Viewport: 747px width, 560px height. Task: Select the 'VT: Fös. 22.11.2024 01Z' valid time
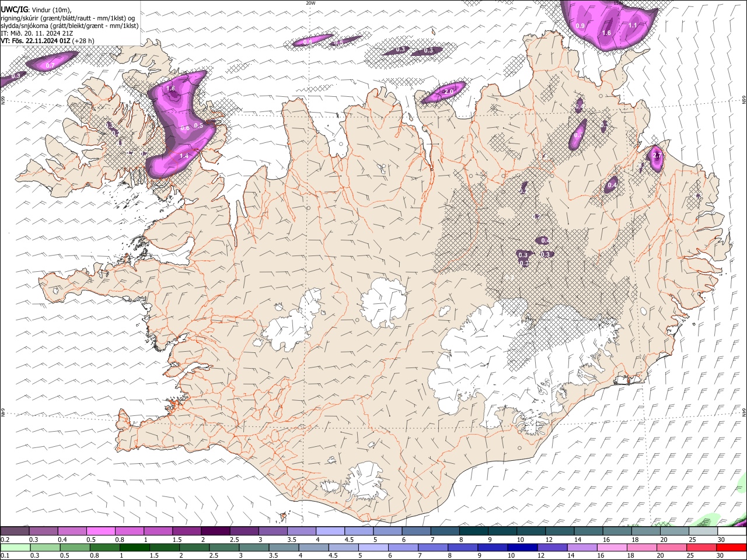coord(36,41)
